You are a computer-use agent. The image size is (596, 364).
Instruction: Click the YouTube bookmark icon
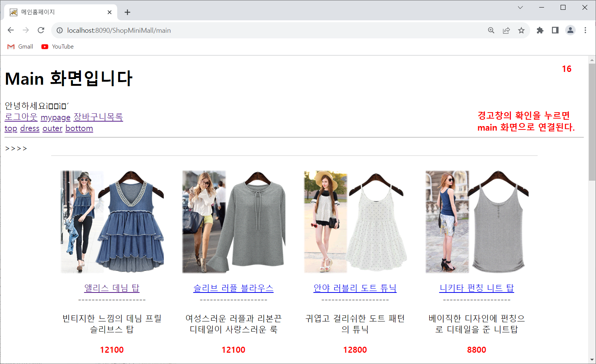coord(45,47)
